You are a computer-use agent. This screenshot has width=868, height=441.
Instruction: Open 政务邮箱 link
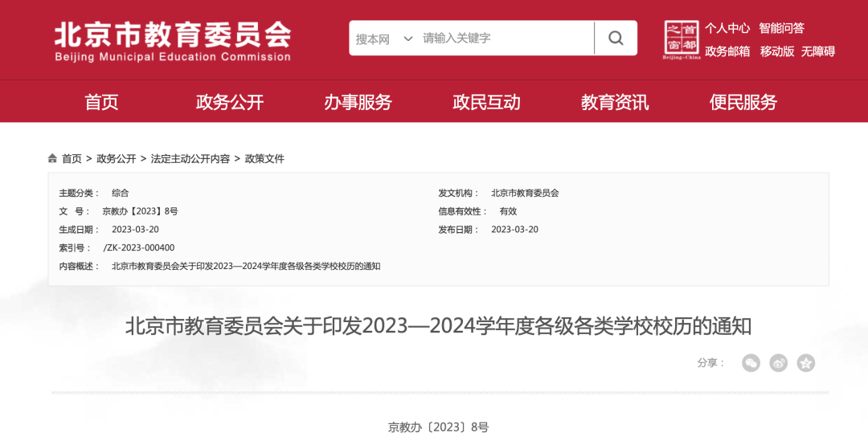pos(727,51)
